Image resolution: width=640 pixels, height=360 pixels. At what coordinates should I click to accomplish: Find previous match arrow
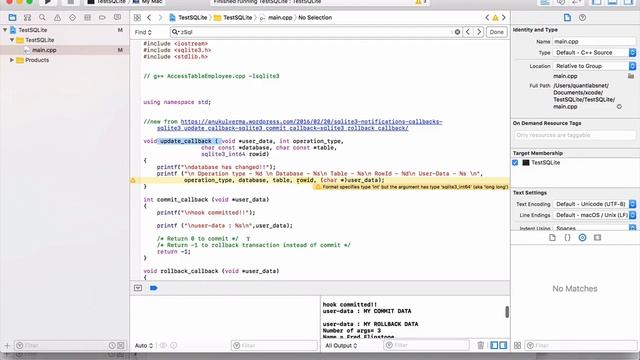[x=468, y=32]
